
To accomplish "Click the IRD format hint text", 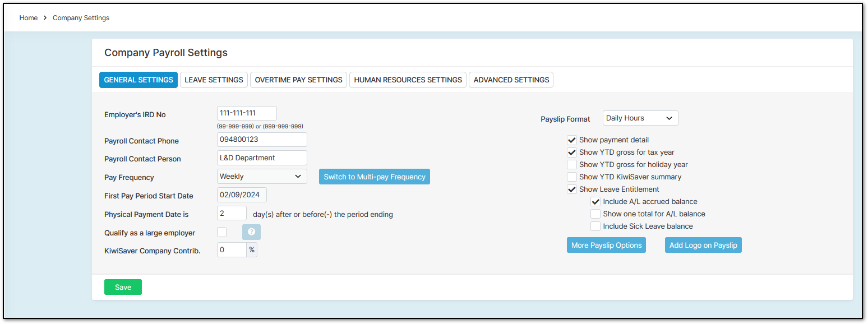I will pyautogui.click(x=260, y=126).
